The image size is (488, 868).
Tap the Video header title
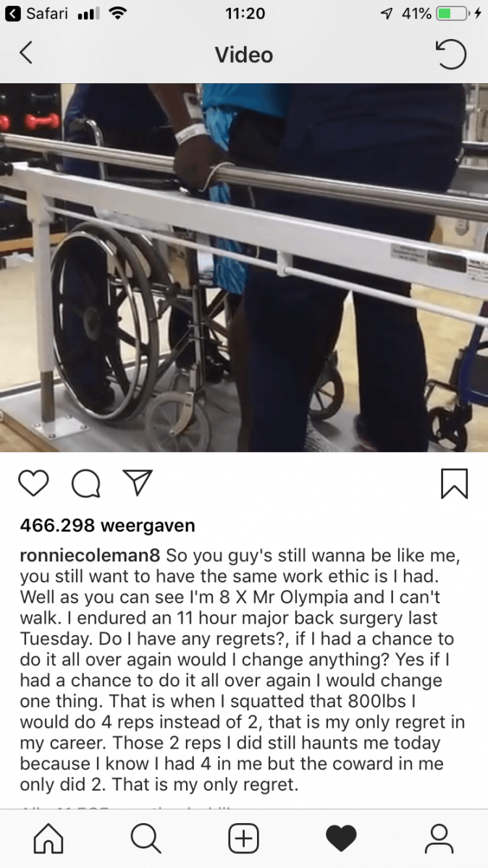(x=244, y=55)
